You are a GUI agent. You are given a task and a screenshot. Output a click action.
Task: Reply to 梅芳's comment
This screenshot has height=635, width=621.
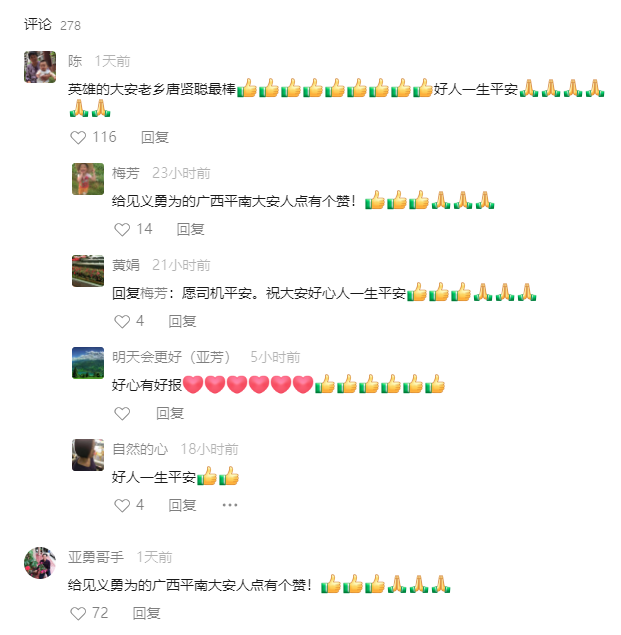190,230
